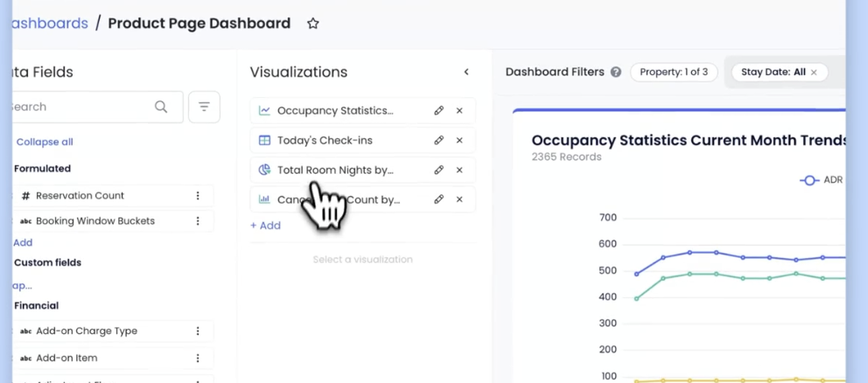Collapse the Visualizations panel with the chevron

pos(466,72)
